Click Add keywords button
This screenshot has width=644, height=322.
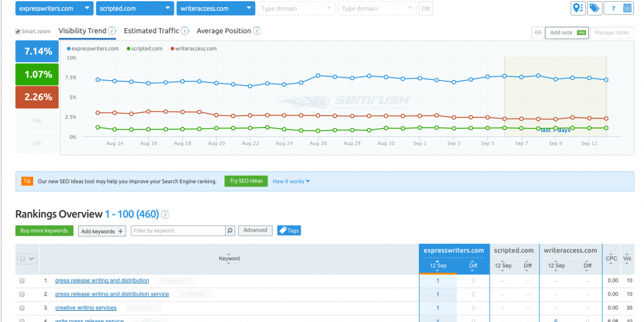coord(103,231)
